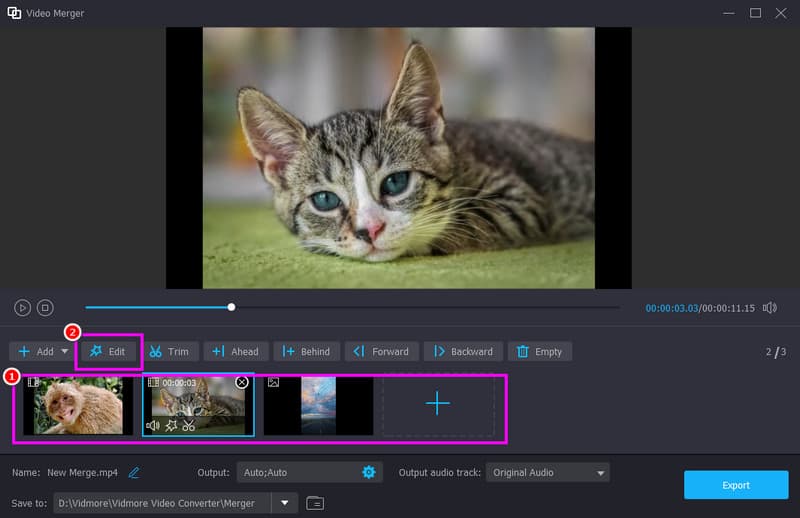Screen dimensions: 800x518
Task: Click the scissors icon on cat clip
Action: [189, 425]
